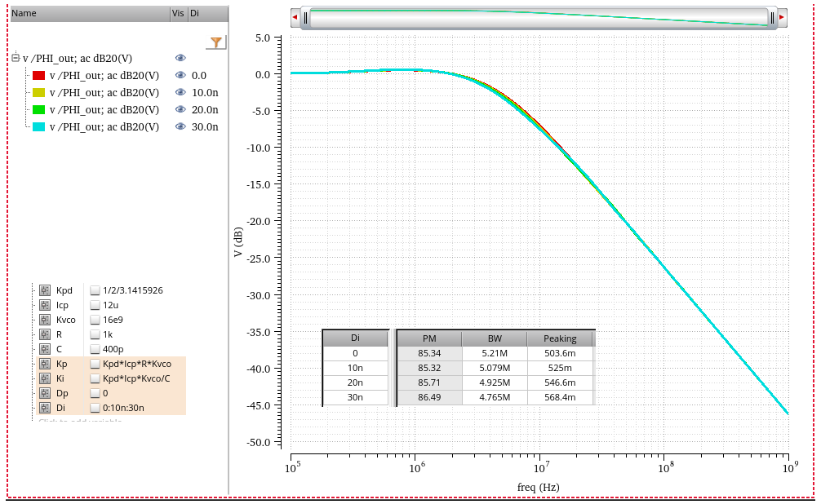Click the Peaking column header in table
The width and height of the screenshot is (821, 504).
click(x=560, y=338)
